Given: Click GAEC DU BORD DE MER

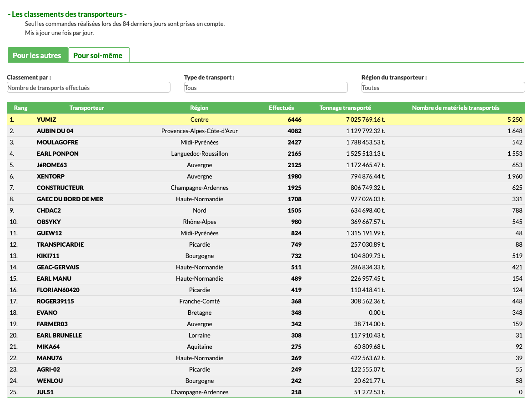Looking at the screenshot, I should [x=70, y=199].
